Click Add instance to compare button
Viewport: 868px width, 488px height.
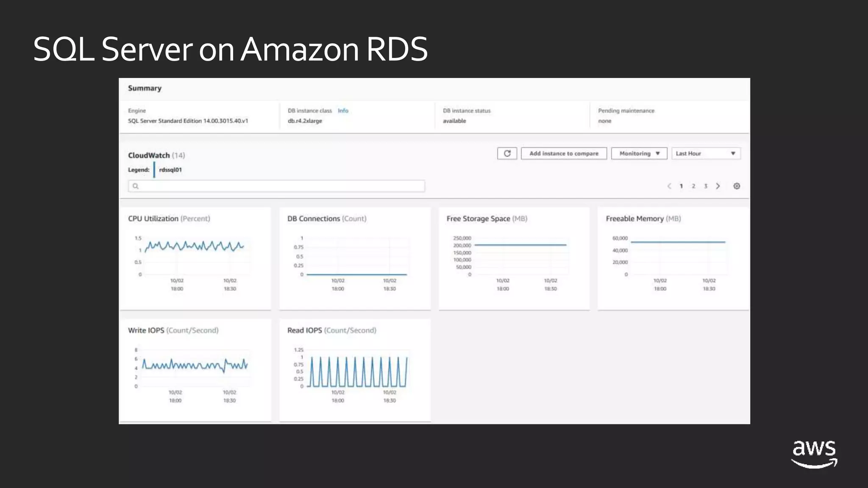(x=564, y=153)
